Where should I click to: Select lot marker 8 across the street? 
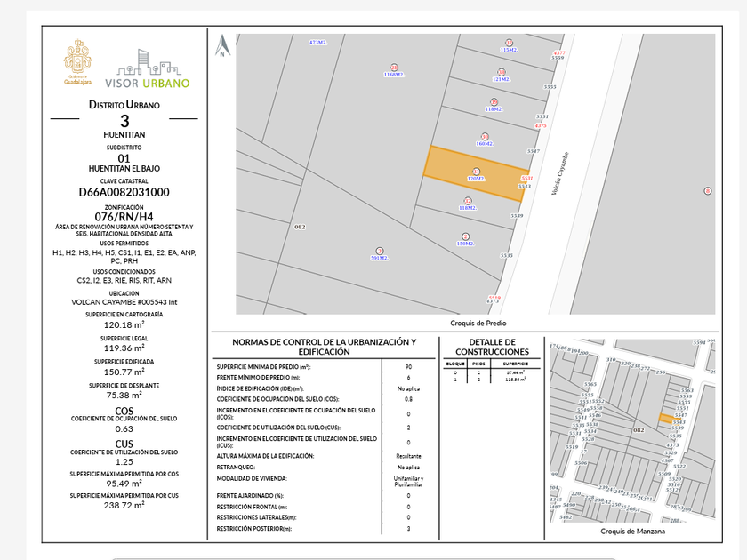(708, 191)
